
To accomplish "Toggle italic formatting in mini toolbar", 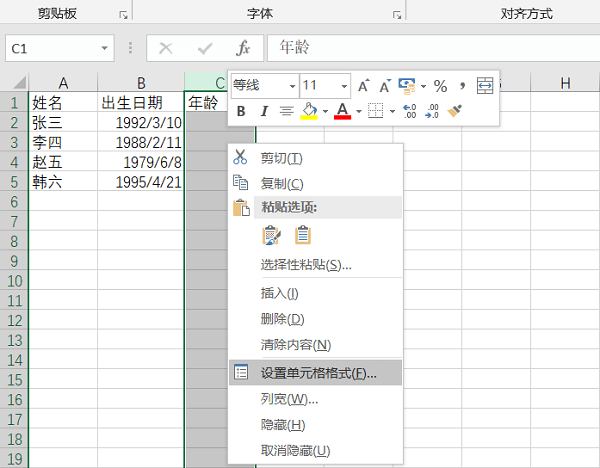I will [x=264, y=111].
